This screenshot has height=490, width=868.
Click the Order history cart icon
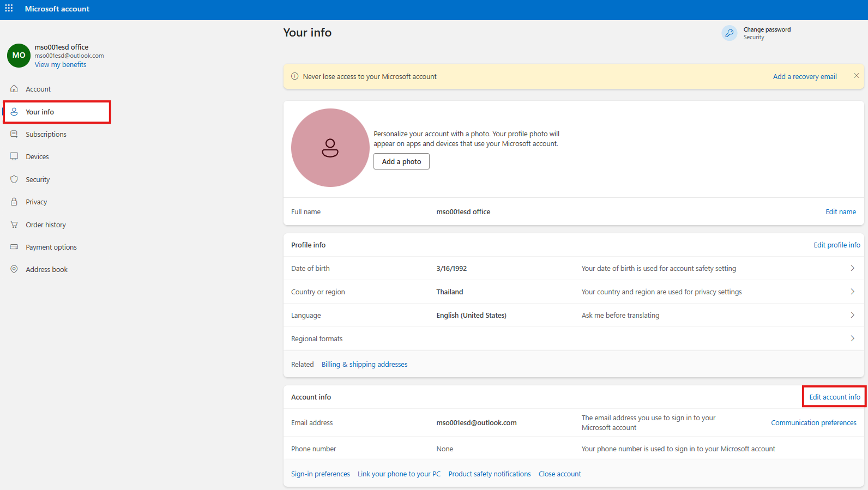[x=14, y=225]
